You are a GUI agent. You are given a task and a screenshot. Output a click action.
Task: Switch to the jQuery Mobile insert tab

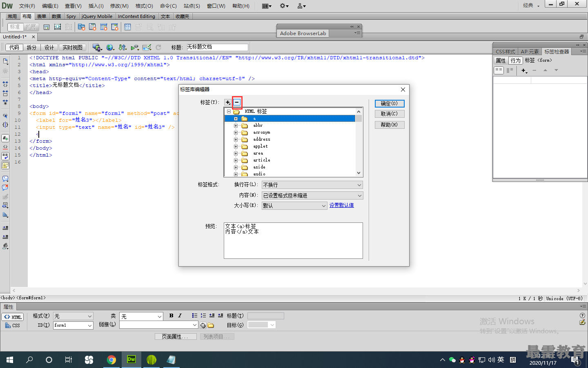tap(97, 16)
